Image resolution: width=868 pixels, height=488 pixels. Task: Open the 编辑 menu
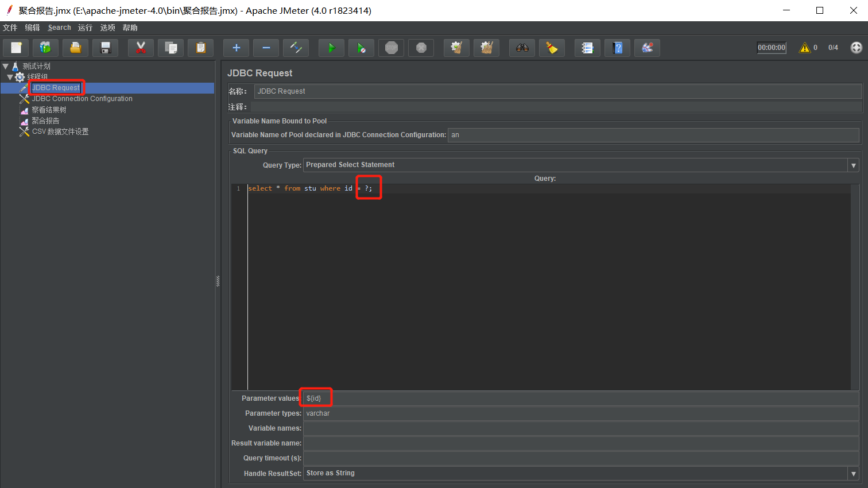click(x=32, y=28)
